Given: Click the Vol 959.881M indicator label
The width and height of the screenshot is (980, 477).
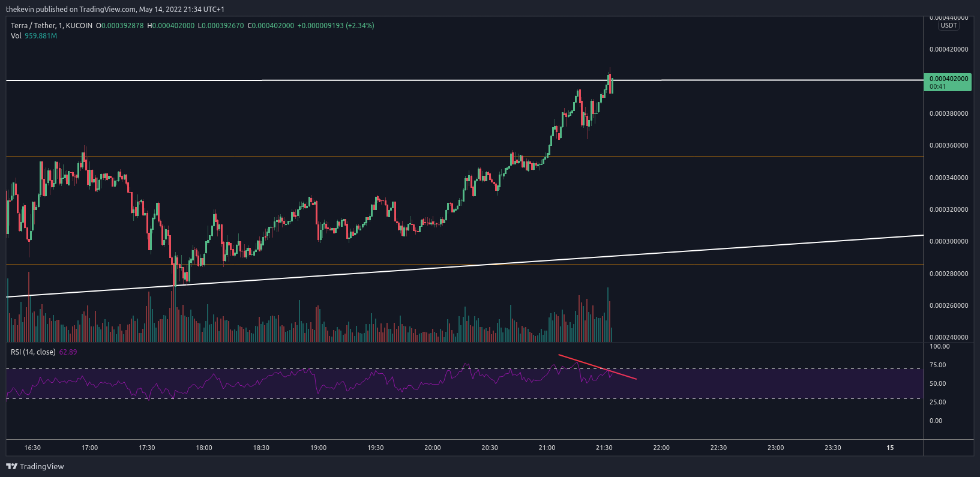Looking at the screenshot, I should [x=34, y=36].
